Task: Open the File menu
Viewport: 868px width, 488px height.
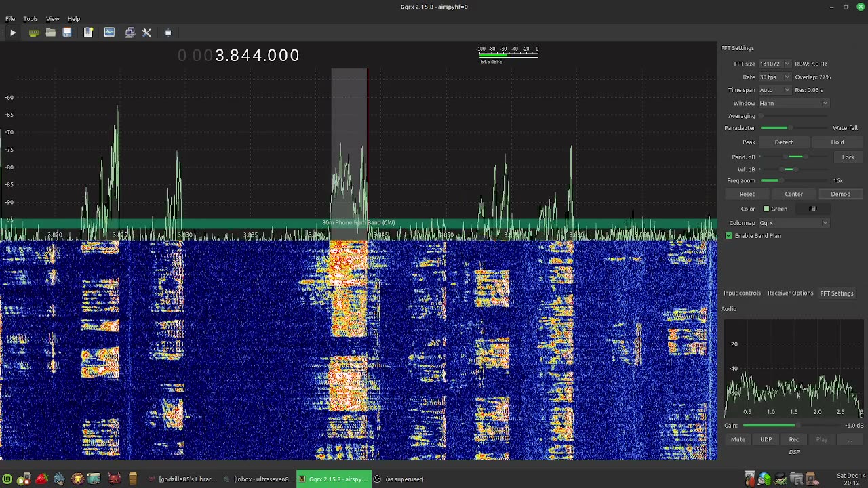Action: [x=10, y=19]
